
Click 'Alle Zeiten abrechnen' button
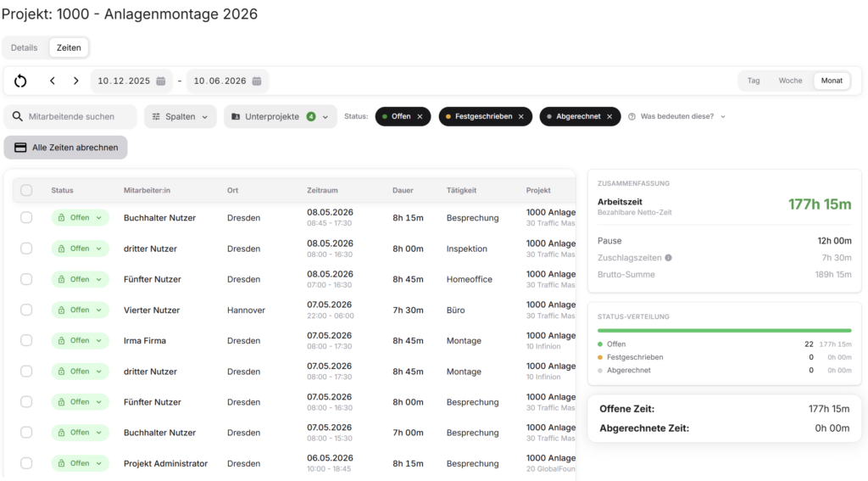pyautogui.click(x=66, y=148)
